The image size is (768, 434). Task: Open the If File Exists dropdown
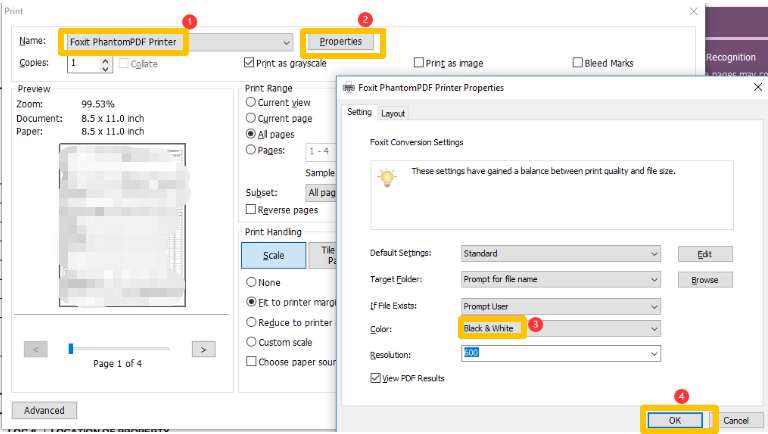pyautogui.click(x=561, y=307)
